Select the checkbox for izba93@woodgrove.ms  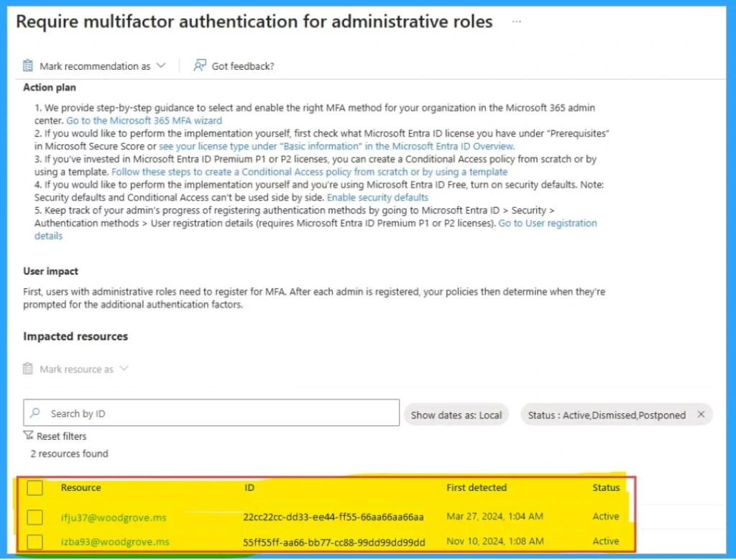point(34,542)
